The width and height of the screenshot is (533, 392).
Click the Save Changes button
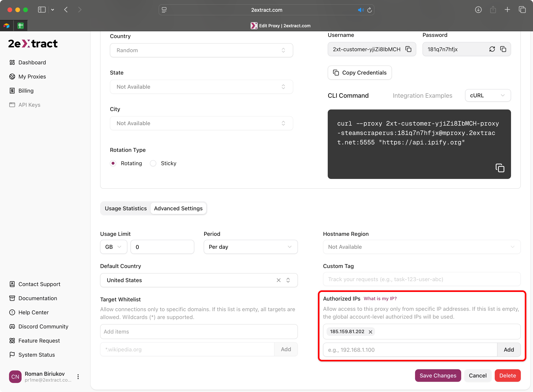coord(438,375)
